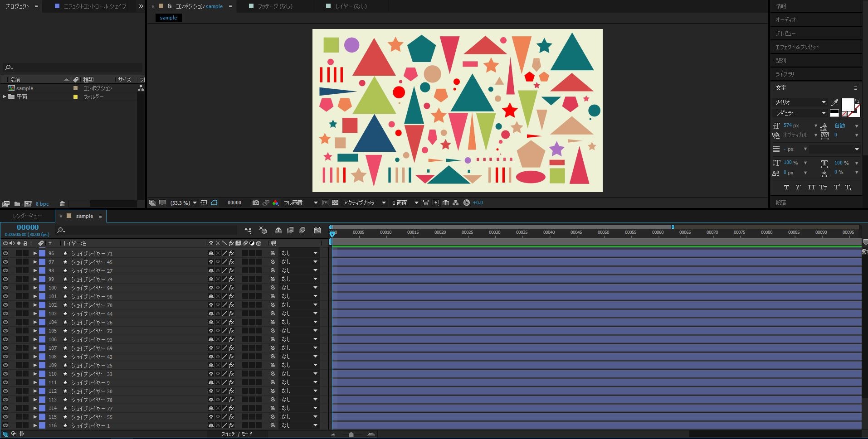The height and width of the screenshot is (439, 868).
Task: Open the 文字 panel menu icon
Action: click(856, 88)
